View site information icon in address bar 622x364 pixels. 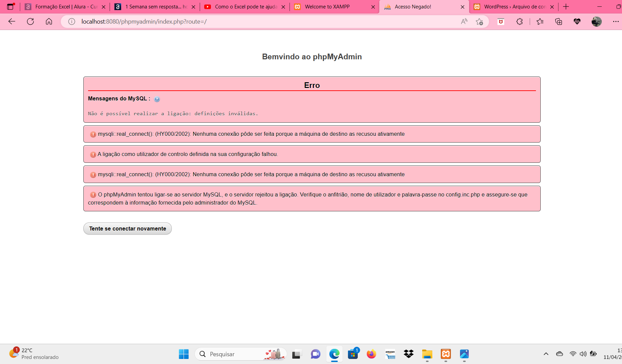tap(72, 22)
